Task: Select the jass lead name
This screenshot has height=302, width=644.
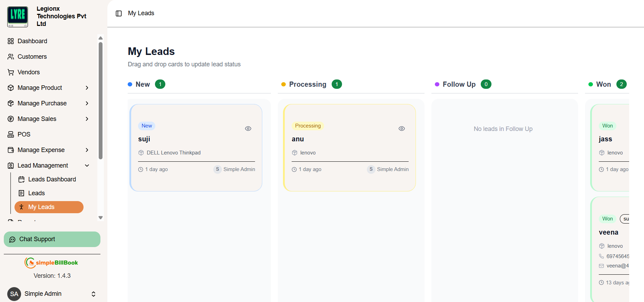Action: click(605, 139)
